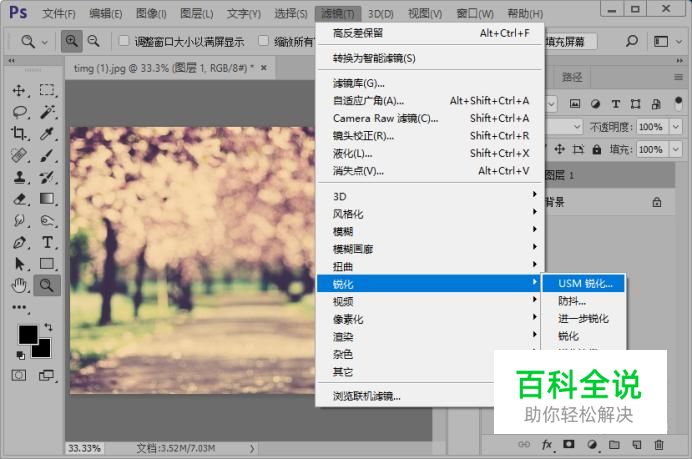Click the foreground color swatch
Screen dimensions: 692x459
click(x=27, y=335)
